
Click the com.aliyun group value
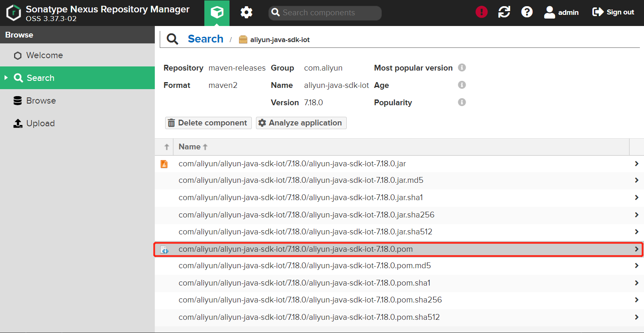(323, 68)
